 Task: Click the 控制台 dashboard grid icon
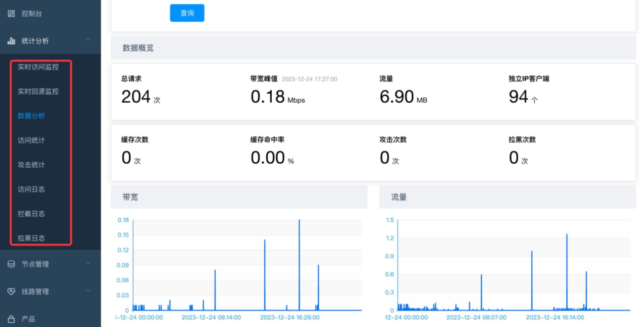pyautogui.click(x=11, y=14)
